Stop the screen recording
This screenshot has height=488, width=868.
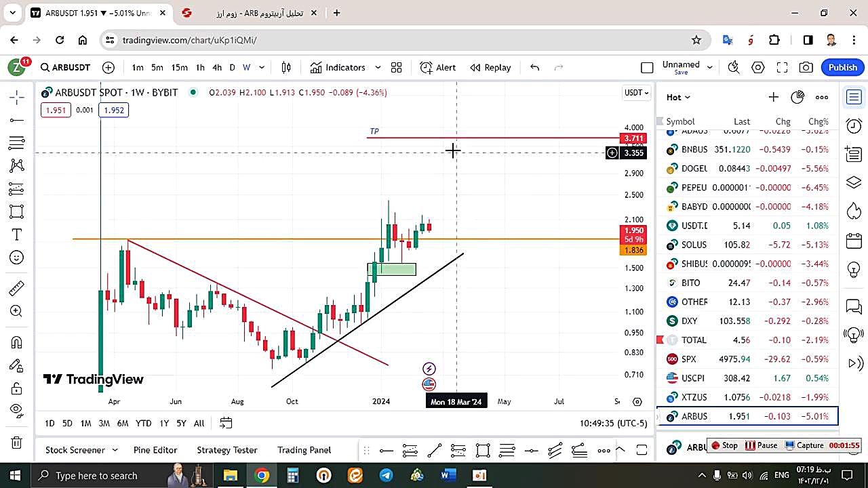coord(724,445)
